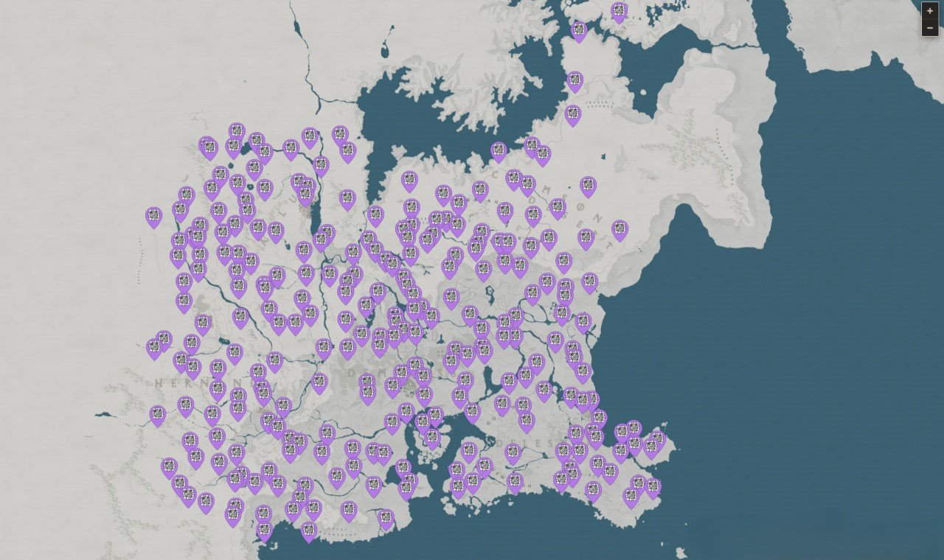Open leftmost marker in the southwest region
The width and height of the screenshot is (944, 560).
pyautogui.click(x=157, y=415)
